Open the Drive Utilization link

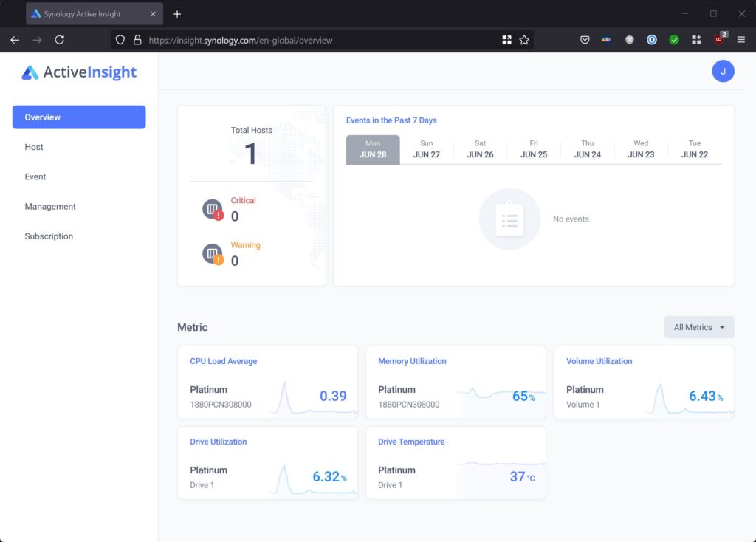click(x=219, y=442)
